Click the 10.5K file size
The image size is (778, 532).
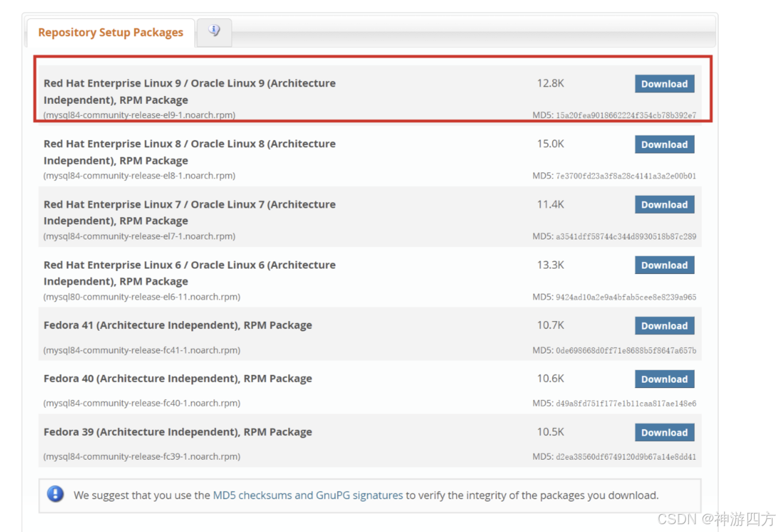(x=550, y=432)
